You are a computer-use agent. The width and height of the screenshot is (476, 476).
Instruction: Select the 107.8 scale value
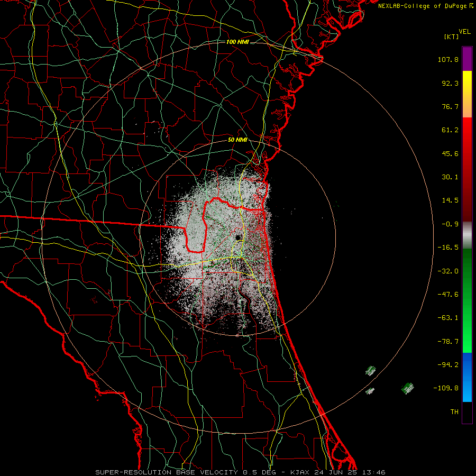pos(448,59)
